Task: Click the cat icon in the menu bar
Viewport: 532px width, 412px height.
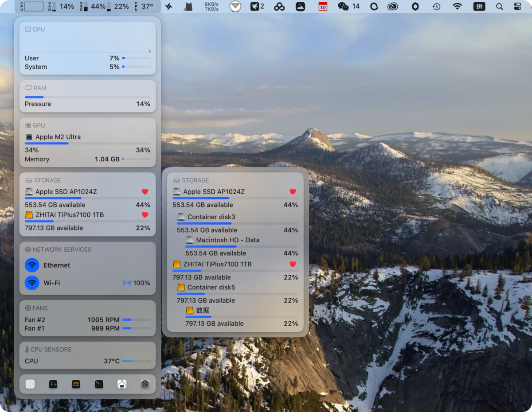Action: (x=188, y=7)
